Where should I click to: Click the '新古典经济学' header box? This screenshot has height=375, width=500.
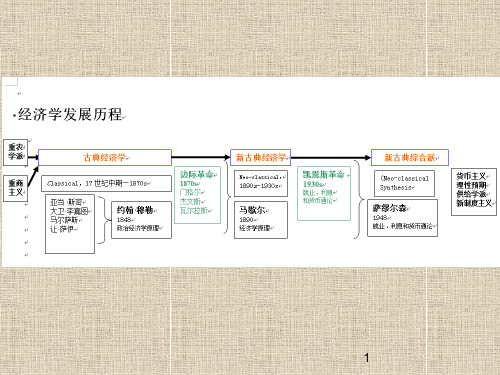click(x=260, y=157)
